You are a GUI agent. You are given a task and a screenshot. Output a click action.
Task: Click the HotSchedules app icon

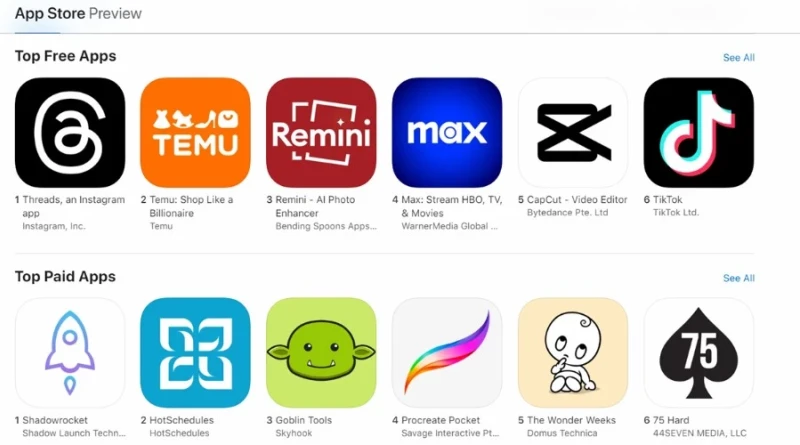point(195,353)
